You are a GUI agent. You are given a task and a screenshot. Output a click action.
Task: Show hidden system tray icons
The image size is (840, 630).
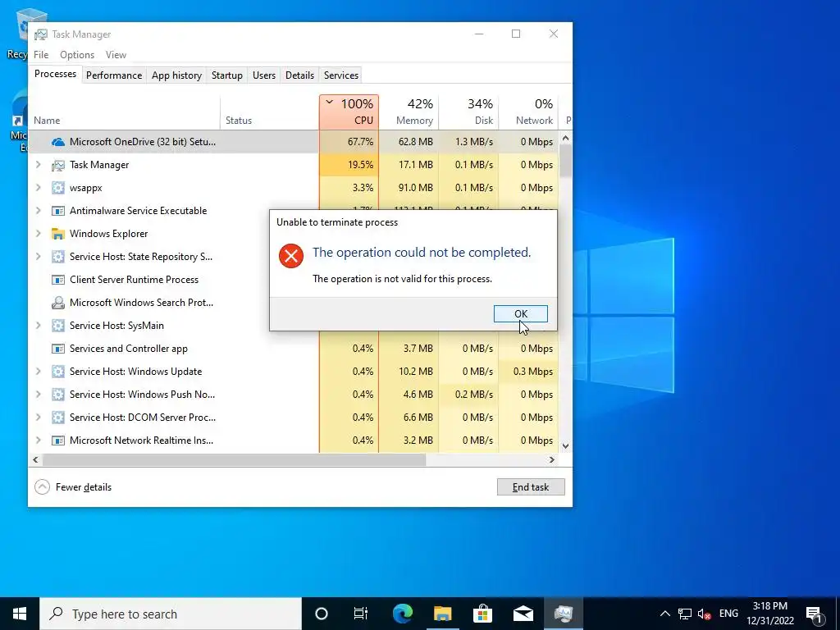664,614
